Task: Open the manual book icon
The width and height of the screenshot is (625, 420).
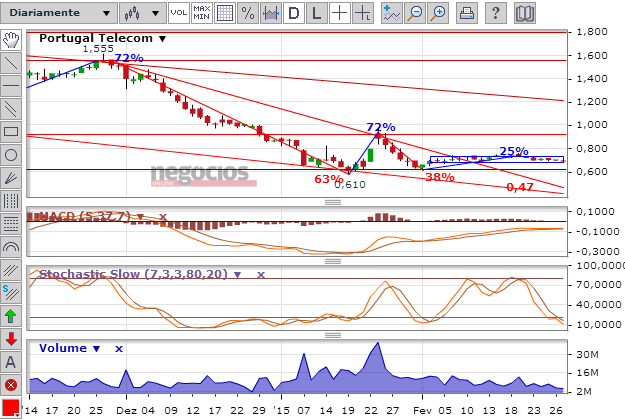Action: [x=525, y=13]
